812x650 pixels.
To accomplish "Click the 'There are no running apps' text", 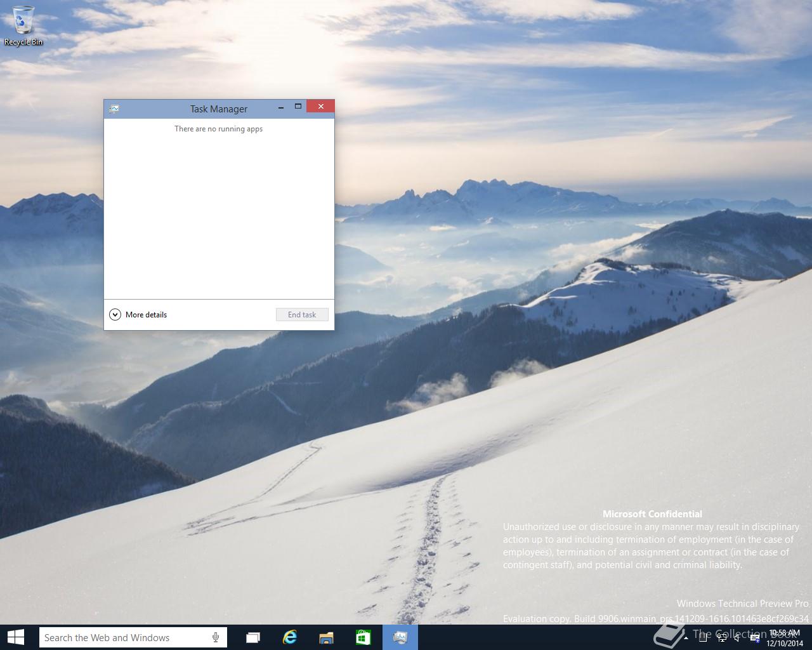I will [x=219, y=129].
